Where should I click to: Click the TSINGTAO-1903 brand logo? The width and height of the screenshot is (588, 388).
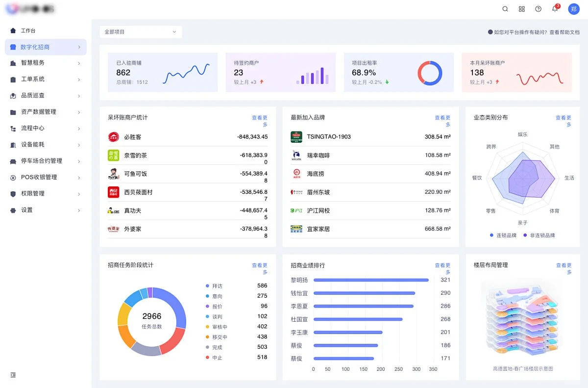(x=296, y=137)
